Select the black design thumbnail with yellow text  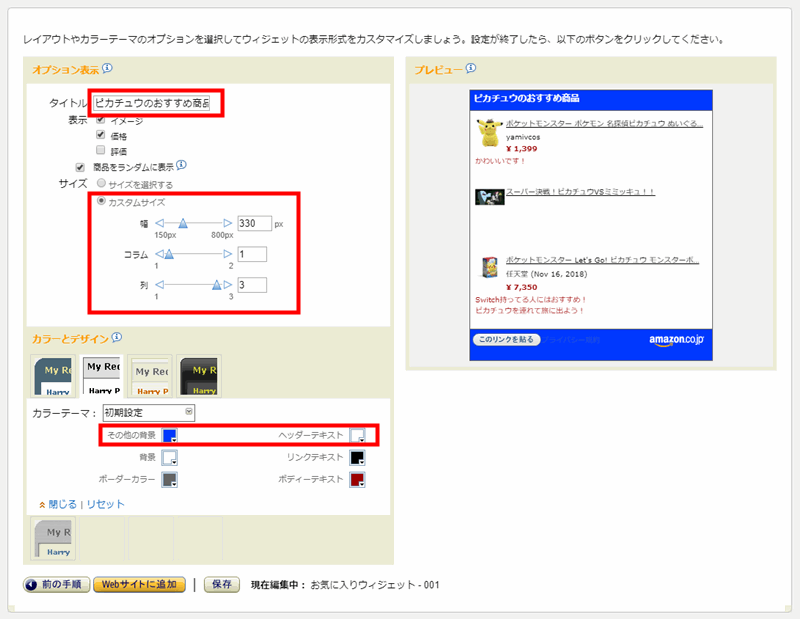pos(199,376)
